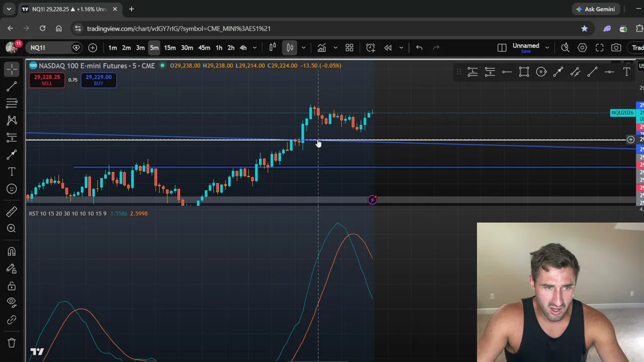
Task: Select the trend line drawing tool
Action: [12, 86]
